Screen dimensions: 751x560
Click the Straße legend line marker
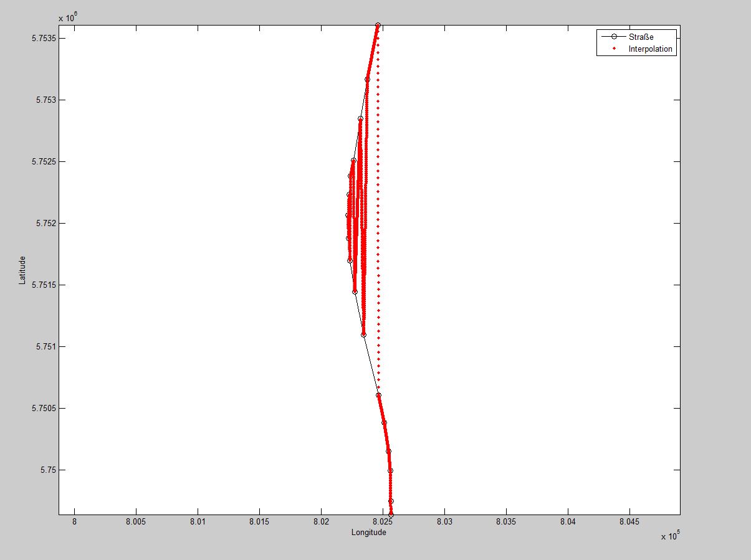pyautogui.click(x=613, y=37)
